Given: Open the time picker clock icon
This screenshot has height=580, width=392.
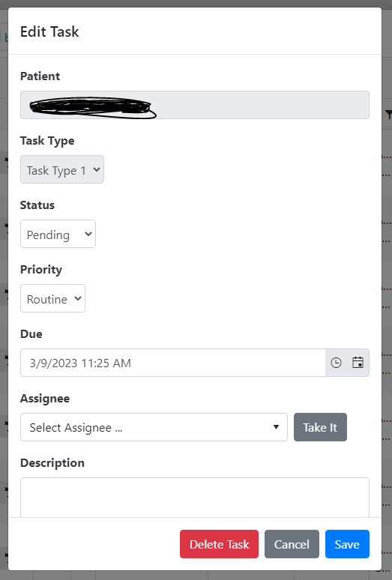Looking at the screenshot, I should pos(336,363).
